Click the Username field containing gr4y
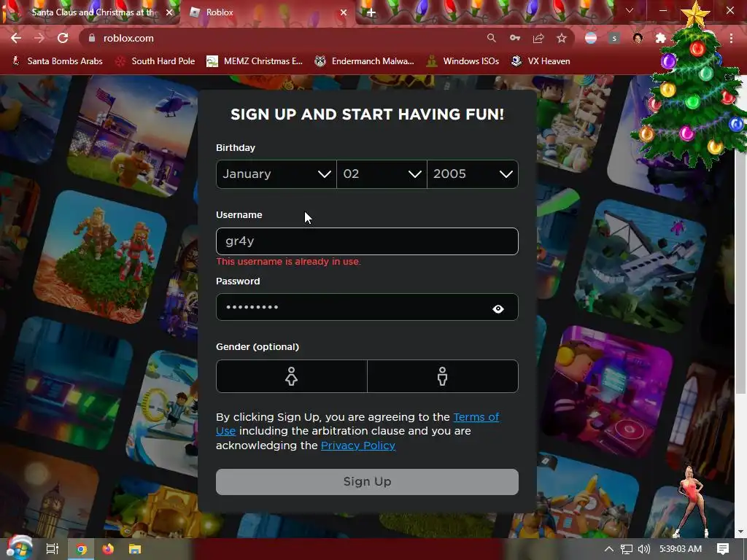Screen dimensions: 747x560 point(368,241)
